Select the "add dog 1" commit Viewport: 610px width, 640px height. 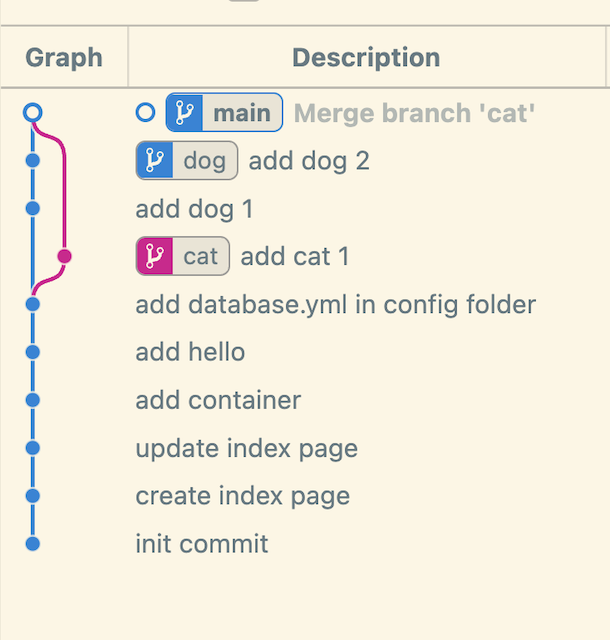(x=194, y=209)
